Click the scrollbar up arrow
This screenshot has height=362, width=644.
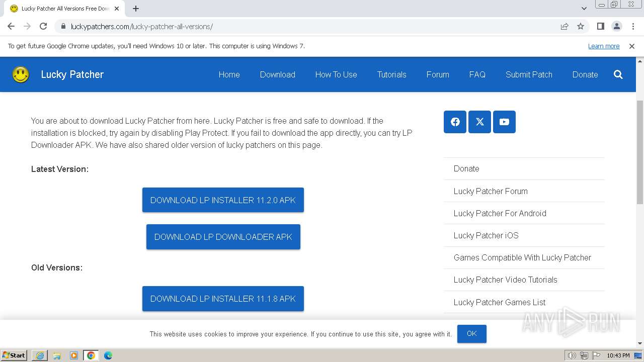click(x=640, y=60)
